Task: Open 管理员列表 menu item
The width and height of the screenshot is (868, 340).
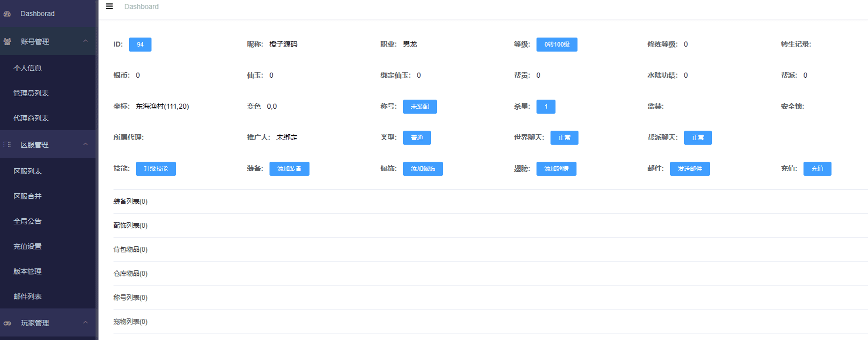Action: pyautogui.click(x=31, y=93)
